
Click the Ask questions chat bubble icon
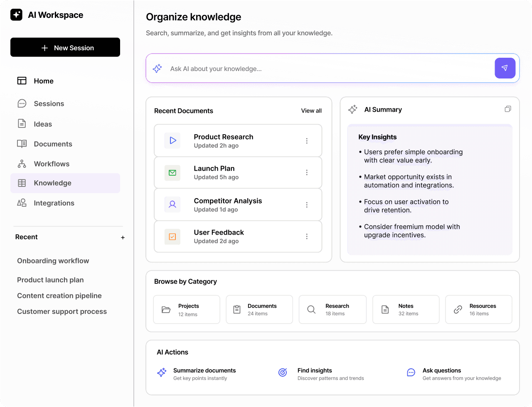point(411,372)
